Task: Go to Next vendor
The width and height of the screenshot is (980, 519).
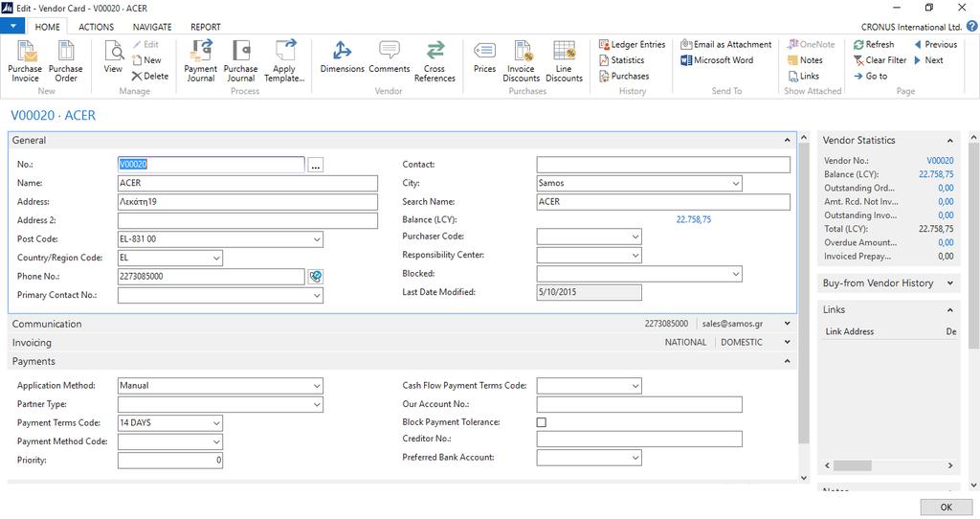Action: (x=928, y=60)
